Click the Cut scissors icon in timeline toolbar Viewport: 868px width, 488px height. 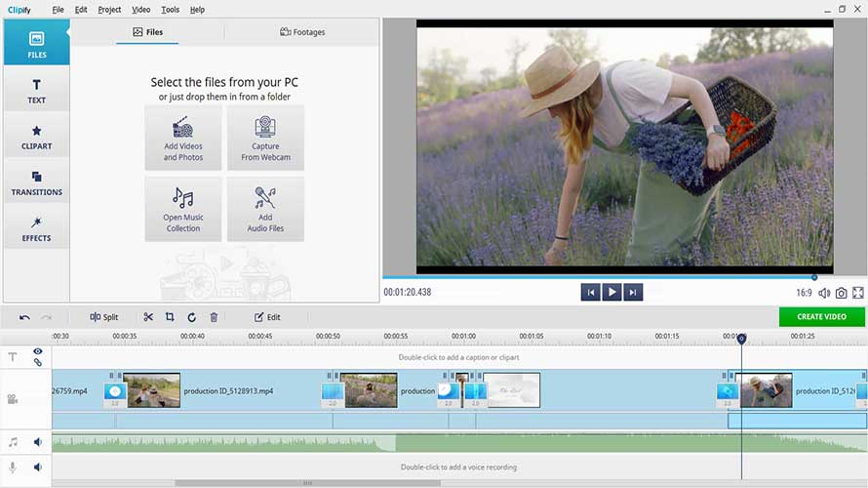148,317
